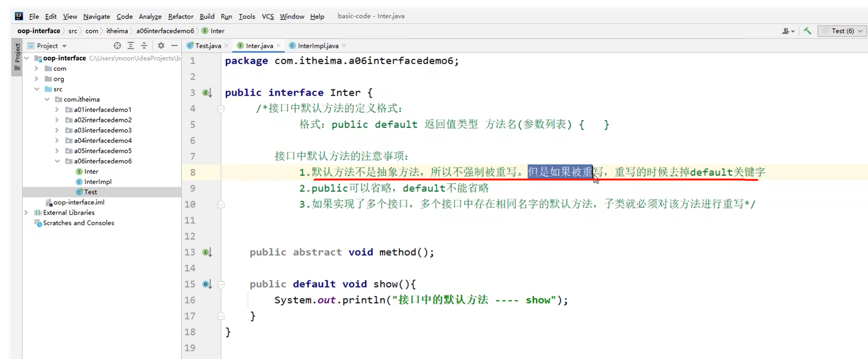Select the Test file in the project tree
This screenshot has width=868, height=359.
tap(91, 192)
